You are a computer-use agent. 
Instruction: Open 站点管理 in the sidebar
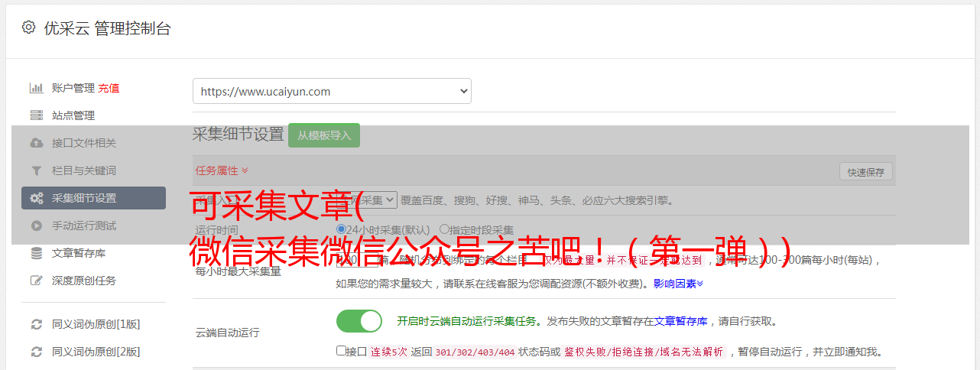(x=73, y=115)
